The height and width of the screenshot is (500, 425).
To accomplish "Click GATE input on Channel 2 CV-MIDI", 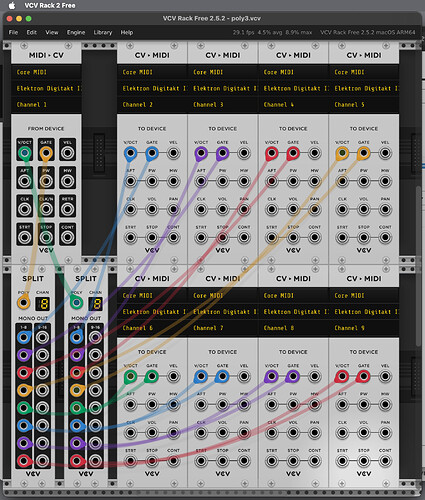I will (152, 153).
